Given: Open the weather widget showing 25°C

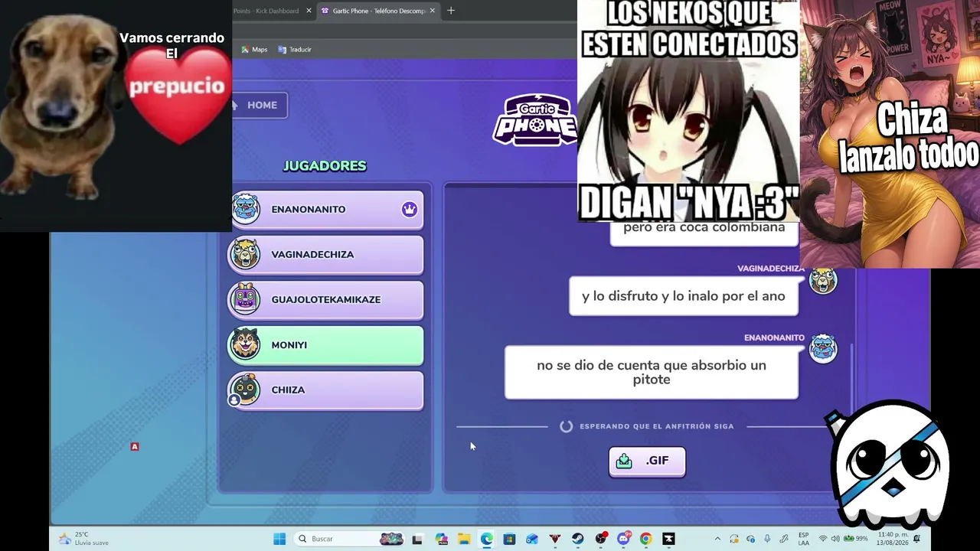Looking at the screenshot, I should [83, 539].
